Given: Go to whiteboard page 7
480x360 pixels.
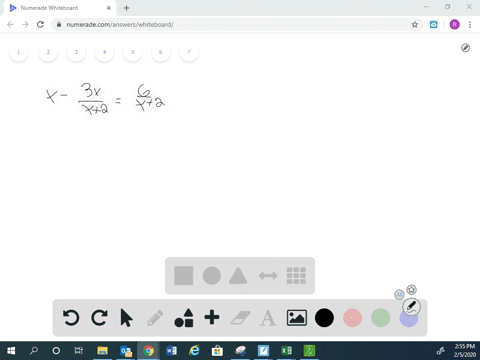Looking at the screenshot, I should 189,52.
